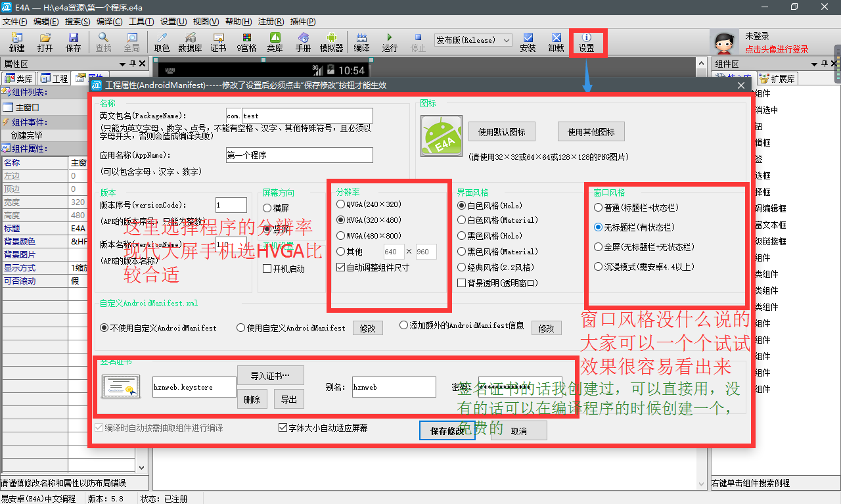Click 保存修改 button
The width and height of the screenshot is (841, 504).
click(x=447, y=431)
